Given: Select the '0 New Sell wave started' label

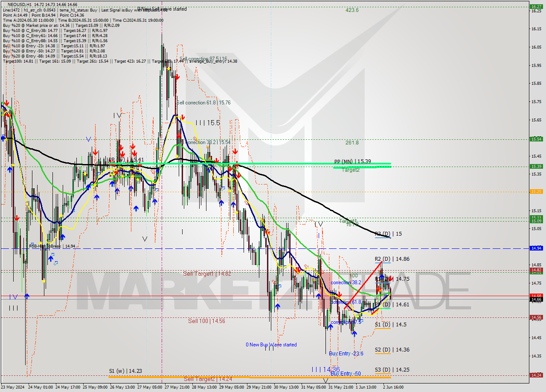Looking at the screenshot, I should [162, 9].
